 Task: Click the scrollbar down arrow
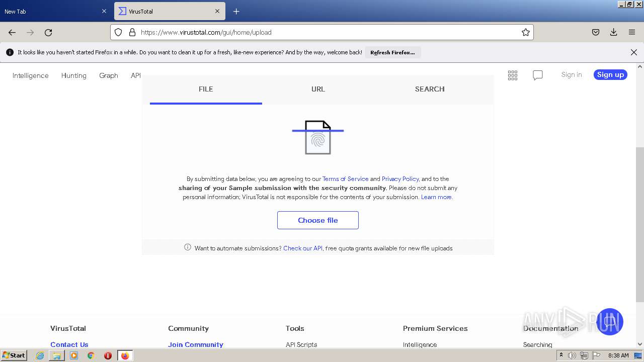point(640,344)
